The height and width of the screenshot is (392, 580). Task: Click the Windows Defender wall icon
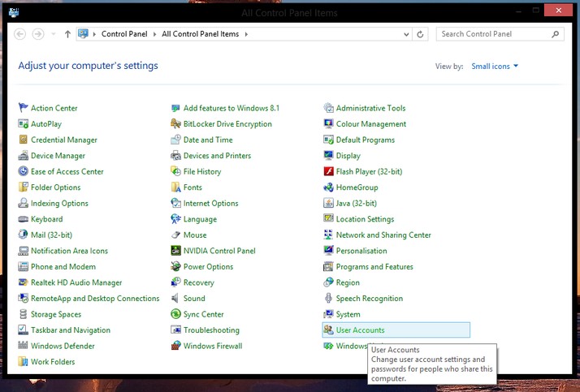coord(23,346)
